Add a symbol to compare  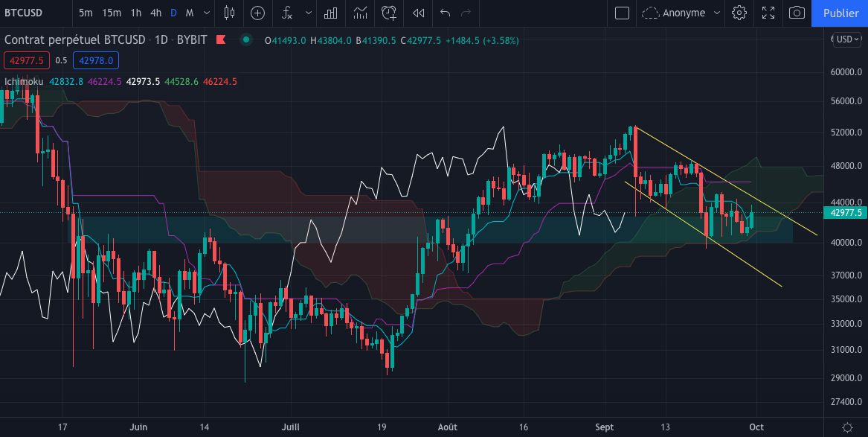click(x=257, y=13)
